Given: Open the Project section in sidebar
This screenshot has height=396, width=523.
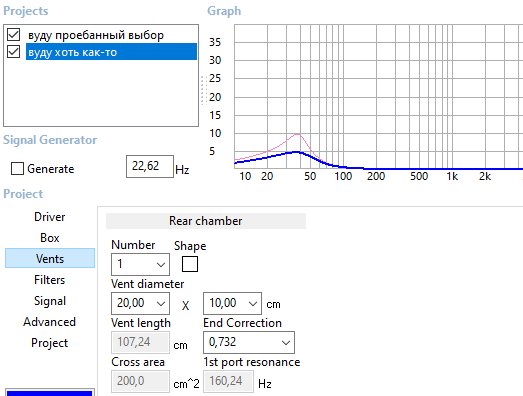Looking at the screenshot, I should click(x=50, y=343).
